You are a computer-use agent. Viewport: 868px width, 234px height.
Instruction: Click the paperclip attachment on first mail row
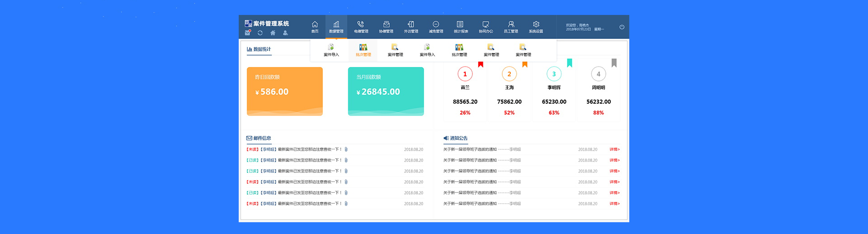tap(346, 149)
